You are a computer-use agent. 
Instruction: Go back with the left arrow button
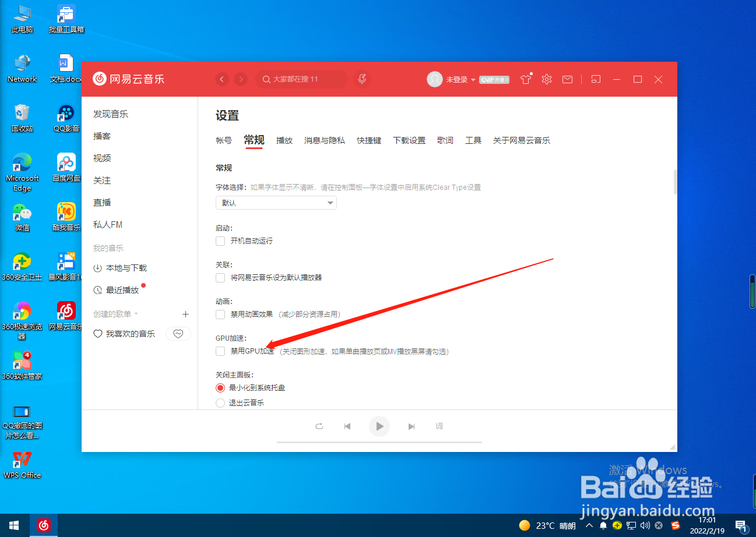click(x=222, y=79)
